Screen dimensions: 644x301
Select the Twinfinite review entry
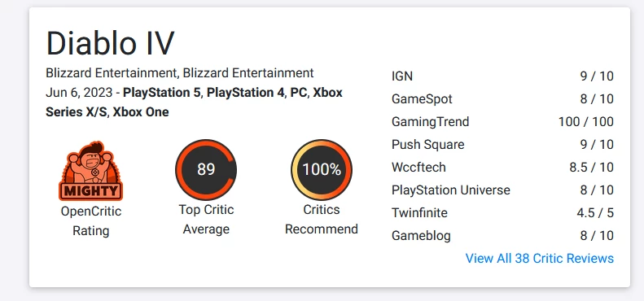coord(502,213)
